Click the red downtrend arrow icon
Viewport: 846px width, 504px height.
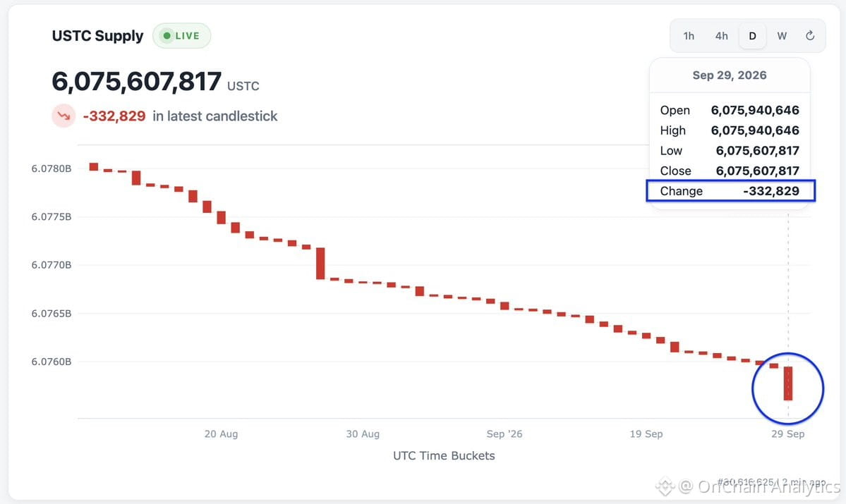click(x=64, y=116)
